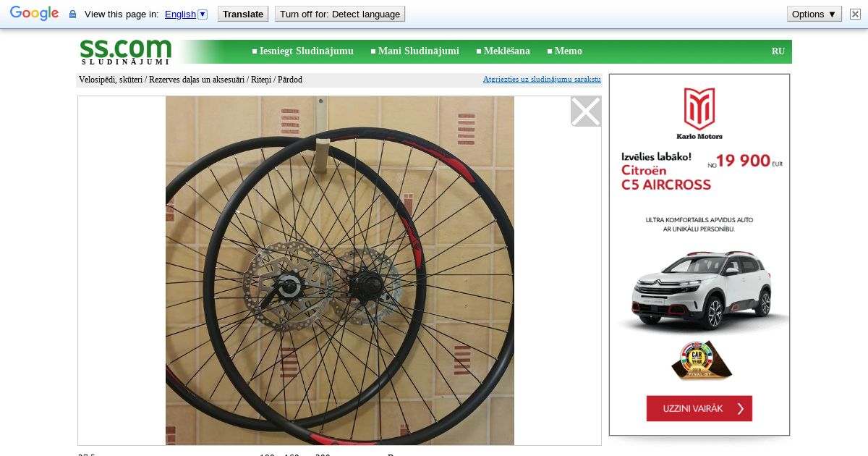Screen dimensions: 868x456
Task: Close the enlarged wheel photo overlay
Action: 586,111
